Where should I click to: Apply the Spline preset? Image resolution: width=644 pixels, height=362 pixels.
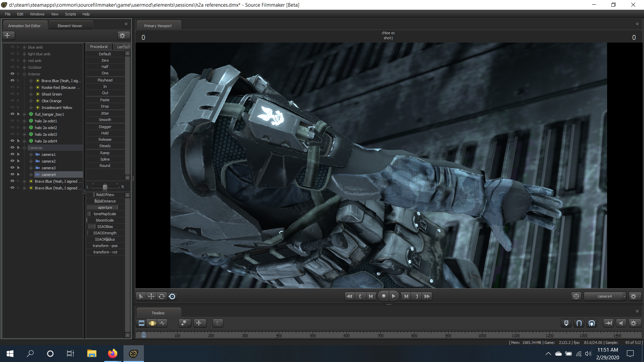(105, 159)
